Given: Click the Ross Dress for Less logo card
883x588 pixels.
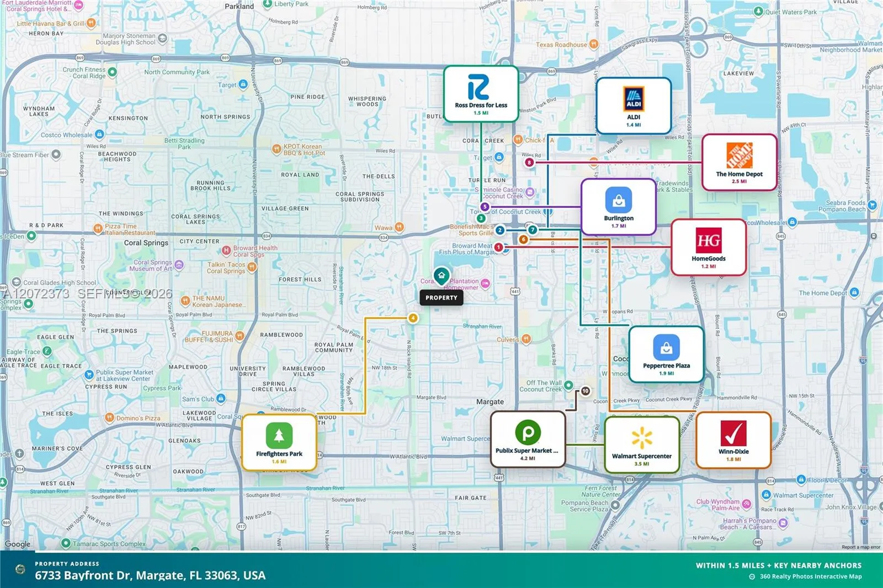Looking at the screenshot, I should [x=481, y=94].
